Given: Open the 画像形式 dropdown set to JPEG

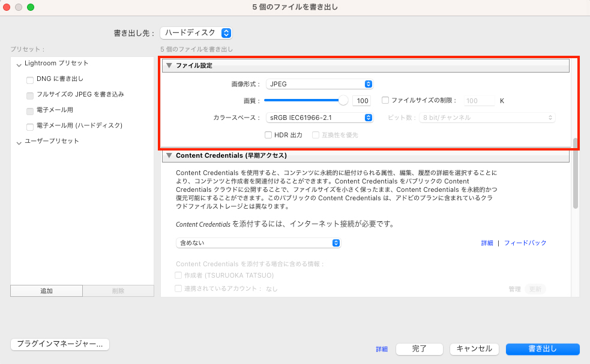Looking at the screenshot, I should (x=319, y=83).
